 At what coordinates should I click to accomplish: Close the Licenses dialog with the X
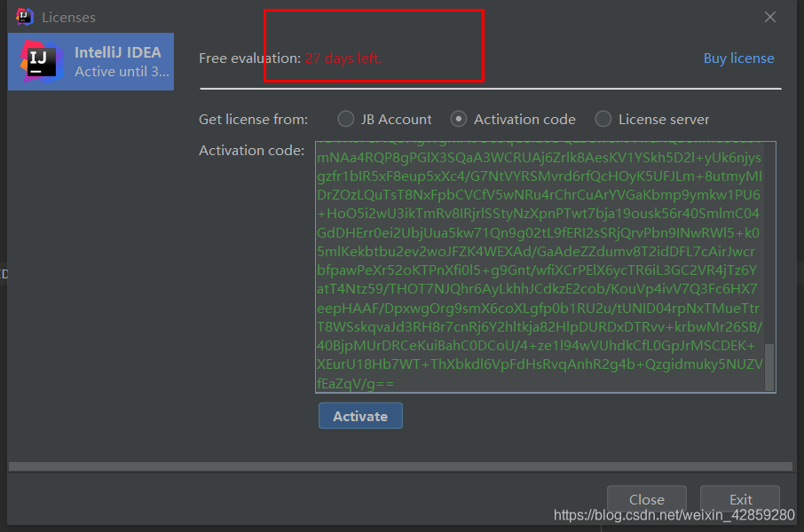click(x=769, y=17)
